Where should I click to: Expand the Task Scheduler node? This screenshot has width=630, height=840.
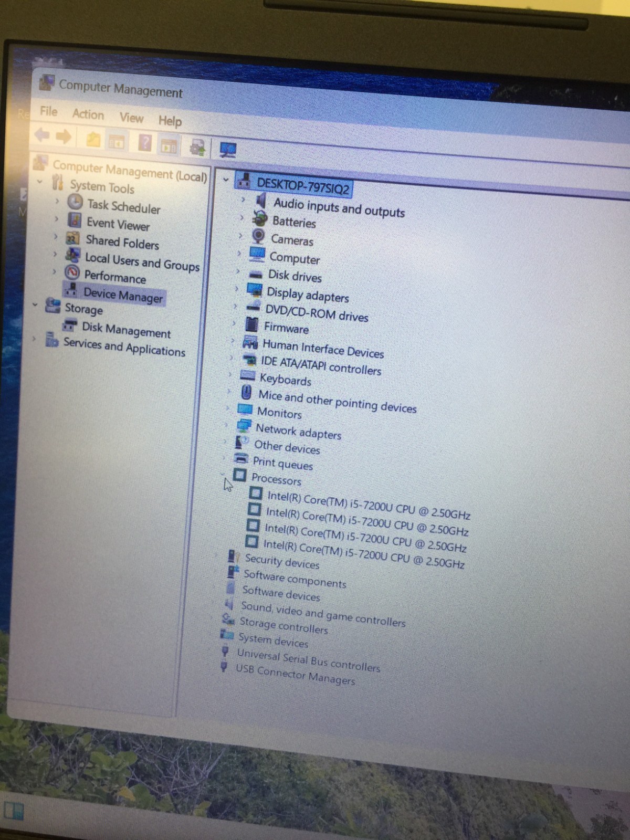pos(57,201)
